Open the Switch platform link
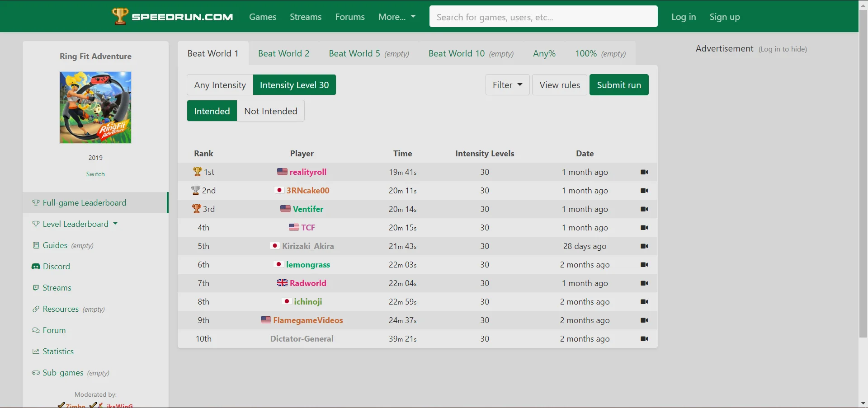 (95, 174)
